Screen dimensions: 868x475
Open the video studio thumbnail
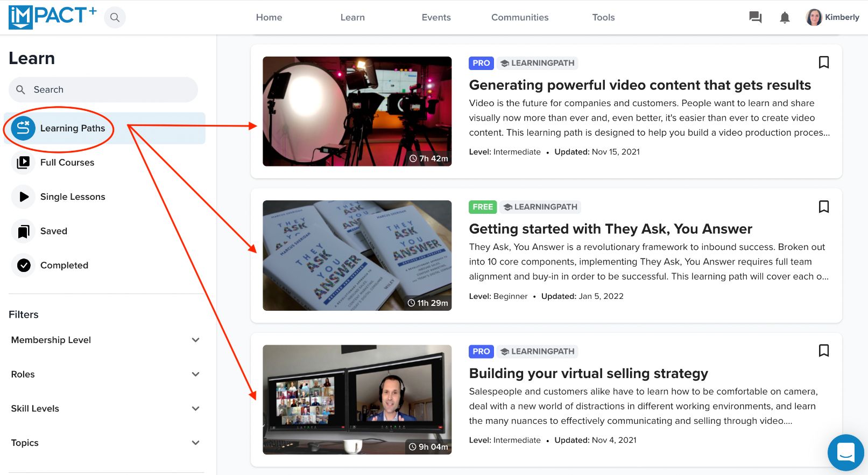(x=357, y=111)
